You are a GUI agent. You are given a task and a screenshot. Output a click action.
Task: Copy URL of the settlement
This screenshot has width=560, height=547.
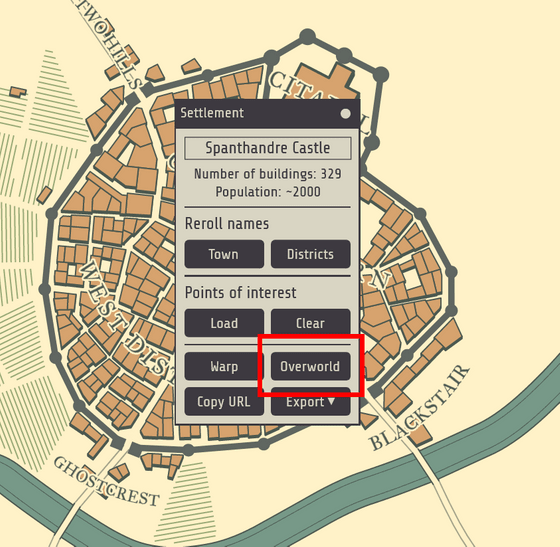click(x=224, y=402)
